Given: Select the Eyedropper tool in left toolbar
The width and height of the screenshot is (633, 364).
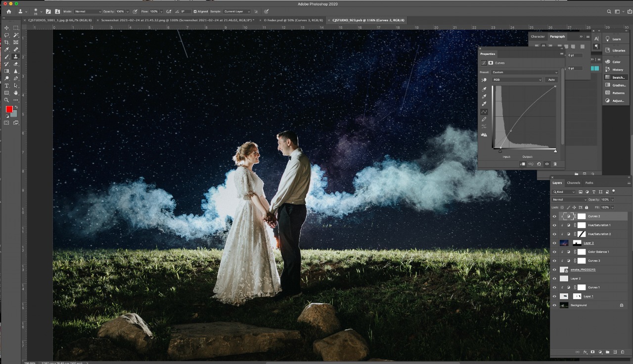Looking at the screenshot, I should tap(7, 49).
